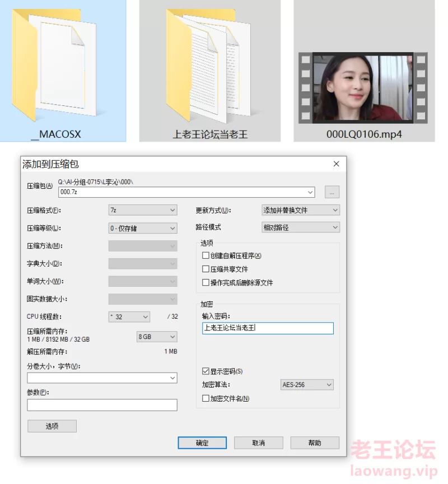Select the _MACOSX folder icon
The height and width of the screenshot is (484, 448).
[x=54, y=64]
